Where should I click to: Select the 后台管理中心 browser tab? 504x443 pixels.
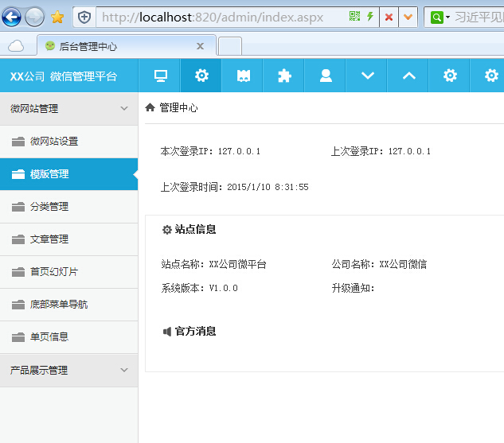(126, 46)
